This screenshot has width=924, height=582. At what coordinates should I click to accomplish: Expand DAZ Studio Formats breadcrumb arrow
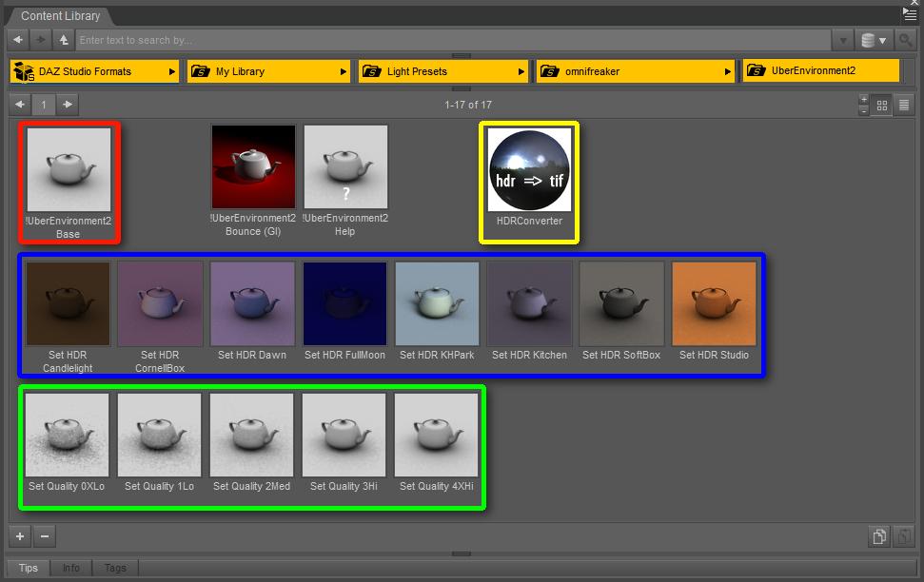click(x=172, y=71)
